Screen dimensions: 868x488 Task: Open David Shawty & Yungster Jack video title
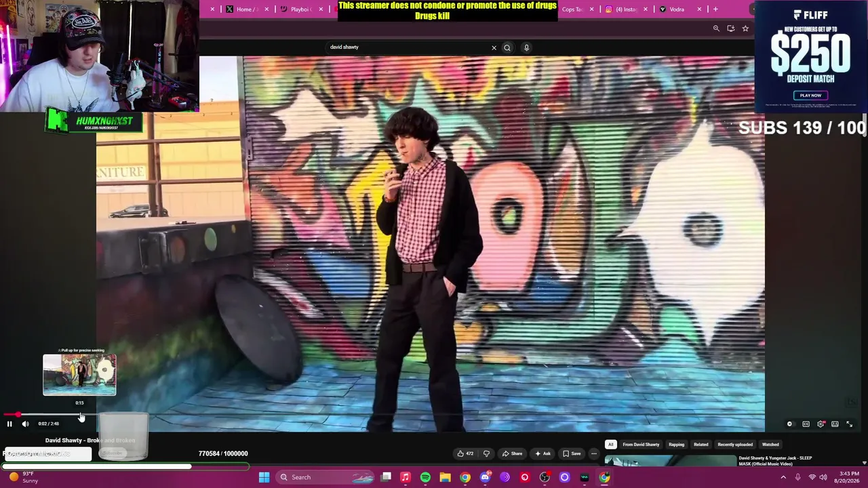pyautogui.click(x=775, y=461)
